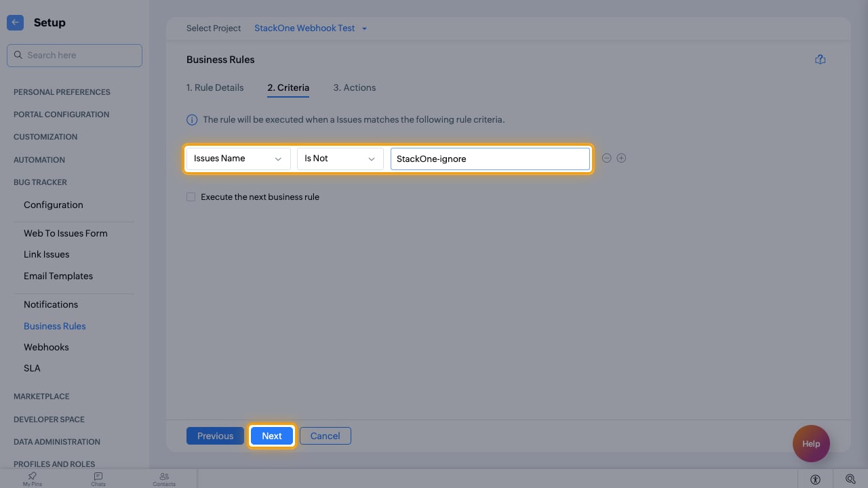Remove the criteria row with minus icon
Image resolution: width=868 pixels, height=488 pixels.
607,158
